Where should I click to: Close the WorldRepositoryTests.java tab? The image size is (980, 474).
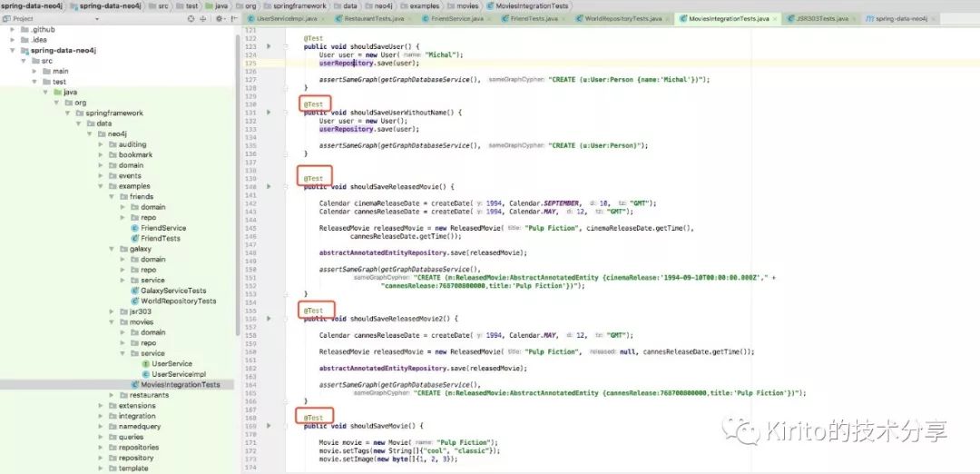[668, 19]
